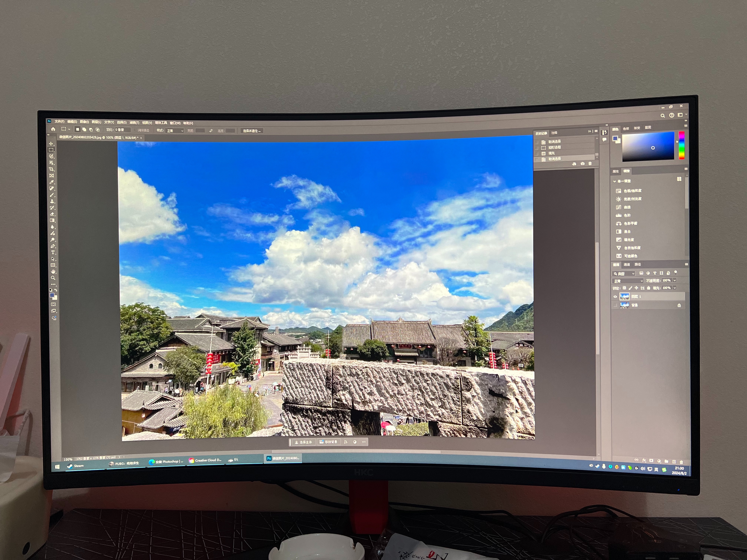Open the 样式 正常 dropdown

click(x=175, y=131)
